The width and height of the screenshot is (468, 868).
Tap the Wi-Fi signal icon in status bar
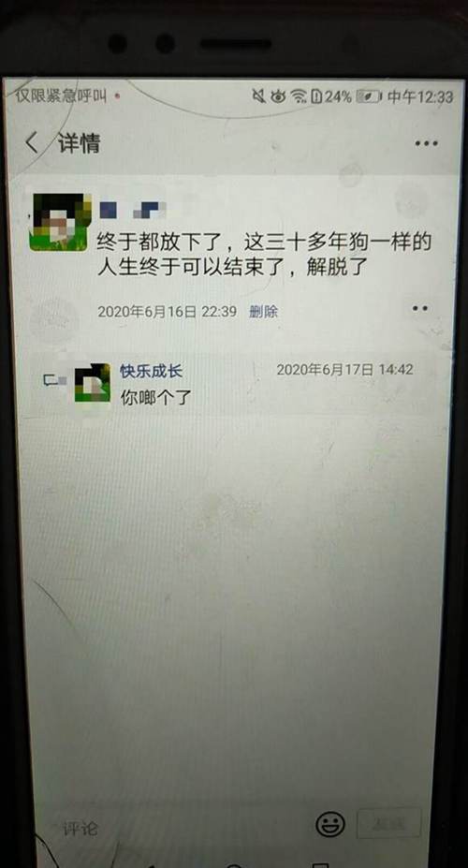(300, 96)
